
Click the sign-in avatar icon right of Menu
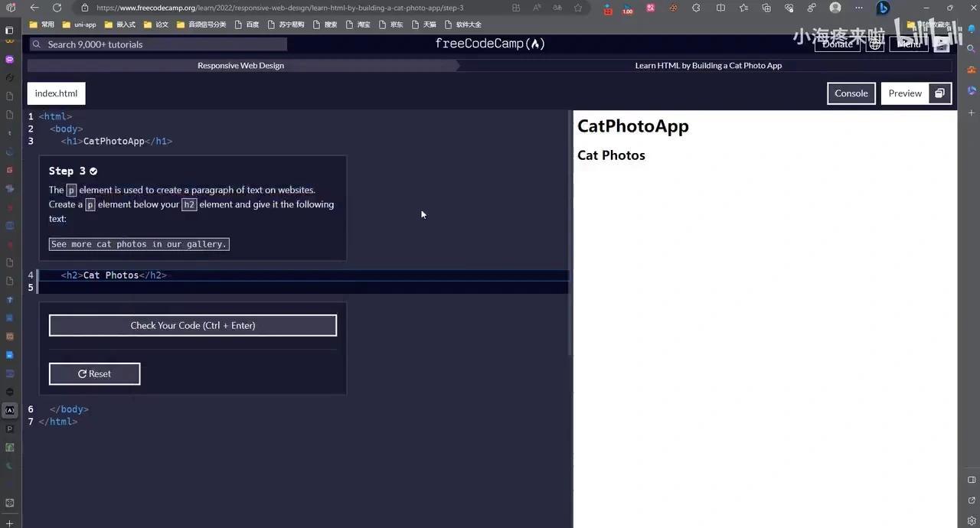pos(941,44)
